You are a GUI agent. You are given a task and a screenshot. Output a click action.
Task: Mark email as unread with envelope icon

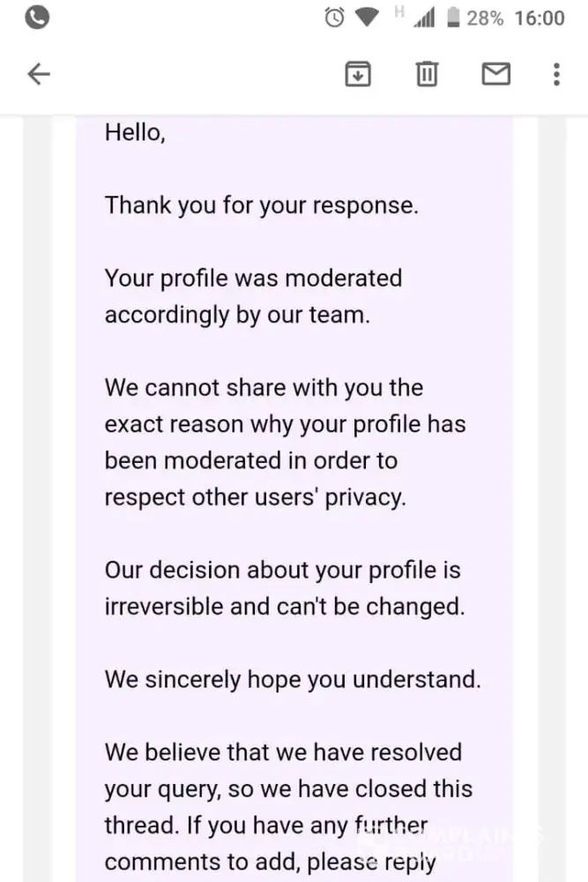[495, 75]
